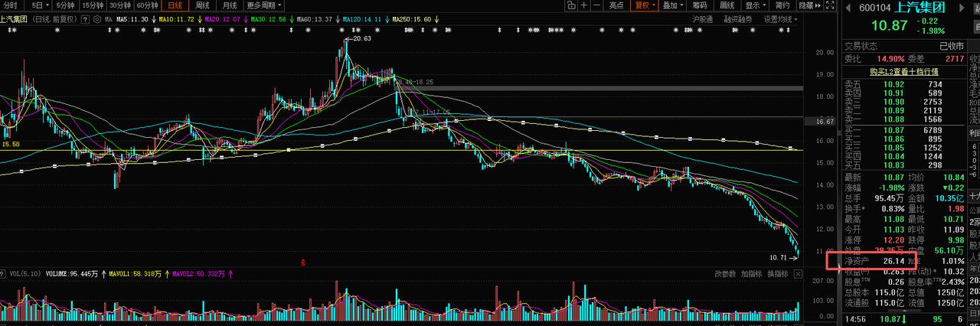Toggle the 简约 simple mode
980x326 pixels.
[x=783, y=5]
